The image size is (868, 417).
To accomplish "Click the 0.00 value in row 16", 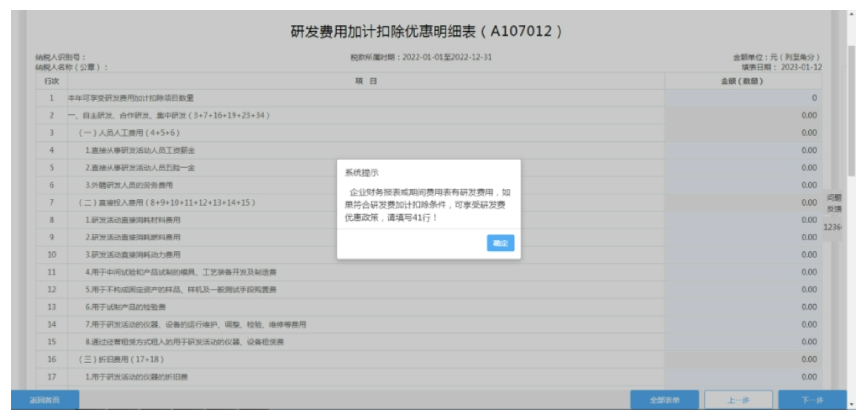I will [809, 360].
